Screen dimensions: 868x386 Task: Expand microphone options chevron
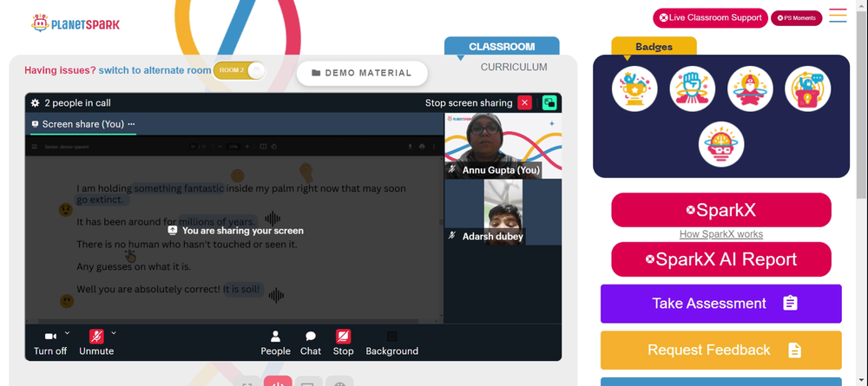point(114,332)
